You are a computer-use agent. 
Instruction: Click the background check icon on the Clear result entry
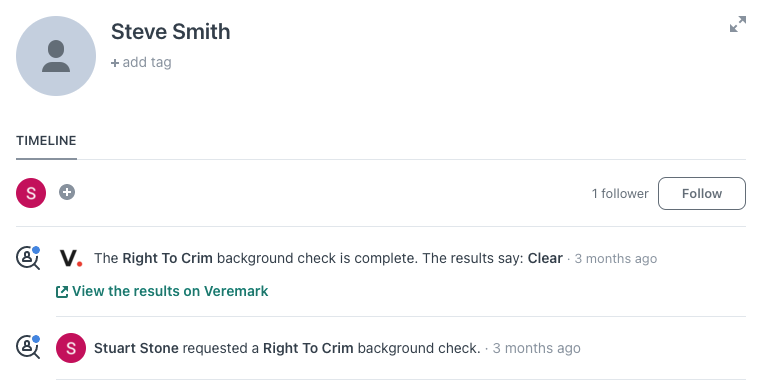[28, 258]
